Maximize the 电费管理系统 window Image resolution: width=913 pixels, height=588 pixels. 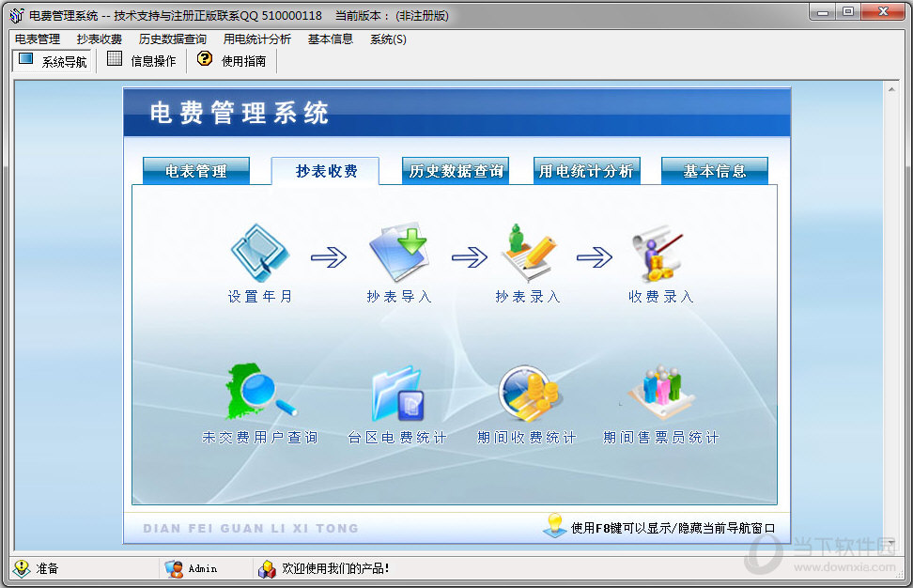tap(848, 11)
